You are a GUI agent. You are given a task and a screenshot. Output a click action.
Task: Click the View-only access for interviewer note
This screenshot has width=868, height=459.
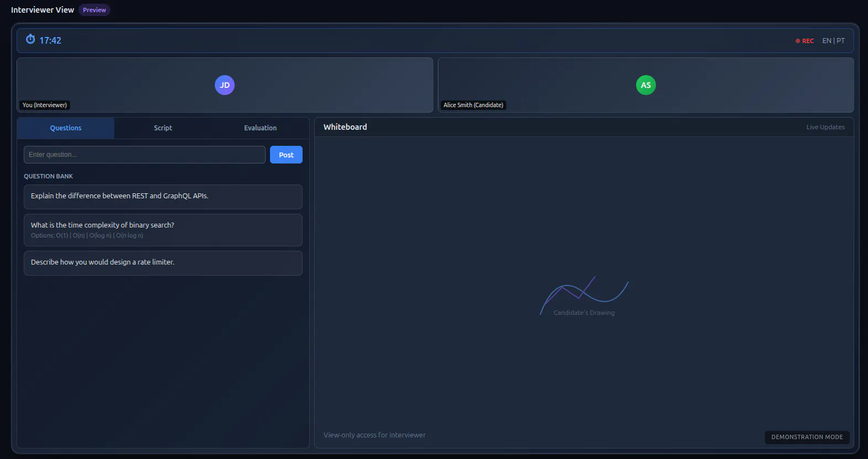click(374, 435)
